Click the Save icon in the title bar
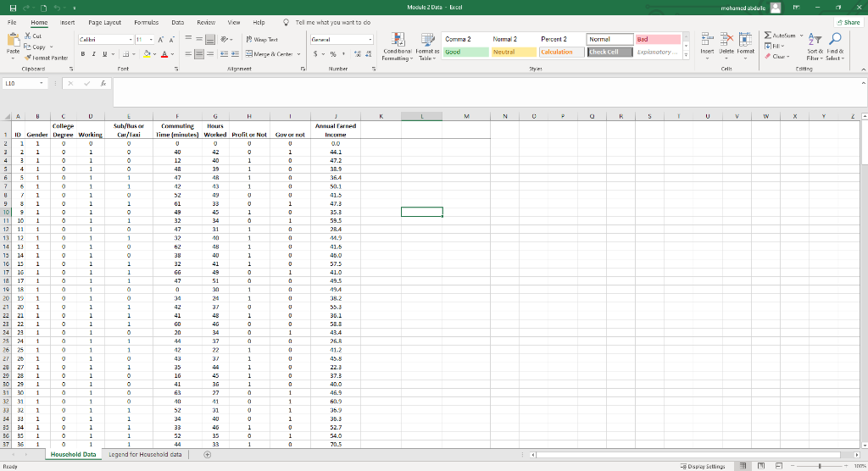The image size is (868, 471). (13, 8)
